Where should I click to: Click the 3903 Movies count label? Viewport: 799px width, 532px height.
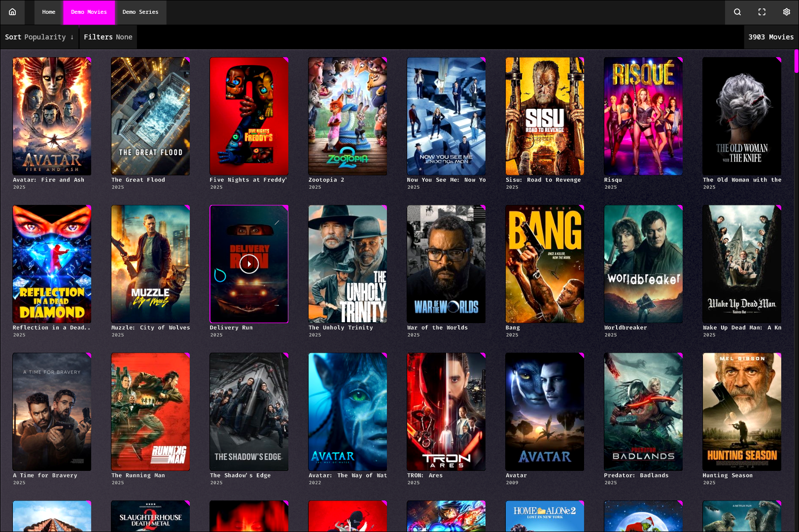[x=771, y=37]
